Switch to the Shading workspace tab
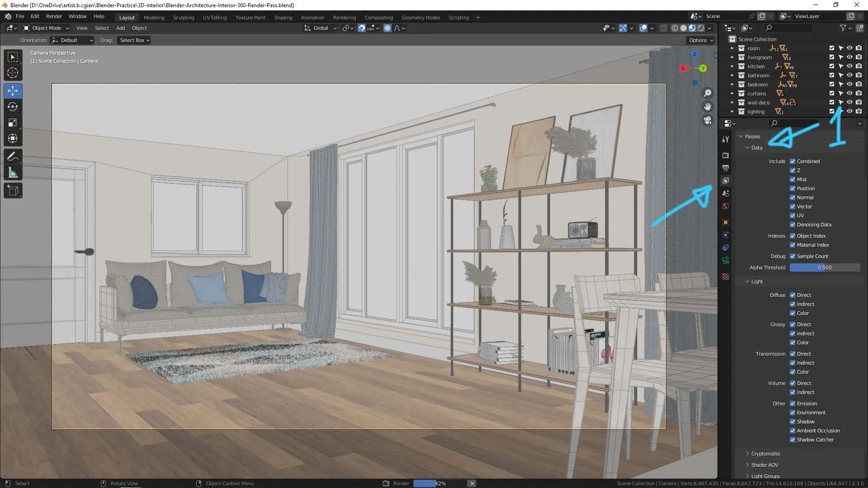This screenshot has width=868, height=488. point(283,18)
